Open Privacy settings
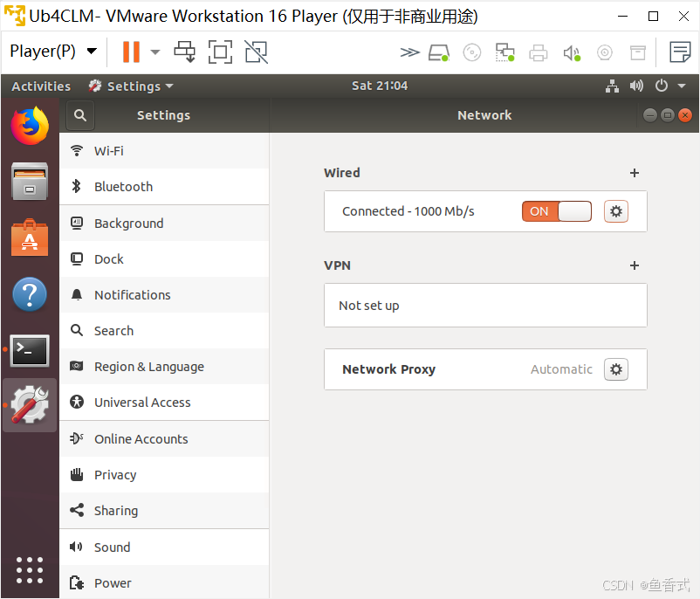Viewport: 700px width, 599px height. coord(164,475)
